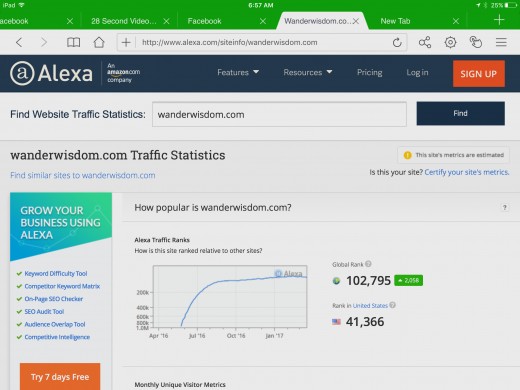
Task: Click the help question mark beside popularity heading
Action: point(505,207)
